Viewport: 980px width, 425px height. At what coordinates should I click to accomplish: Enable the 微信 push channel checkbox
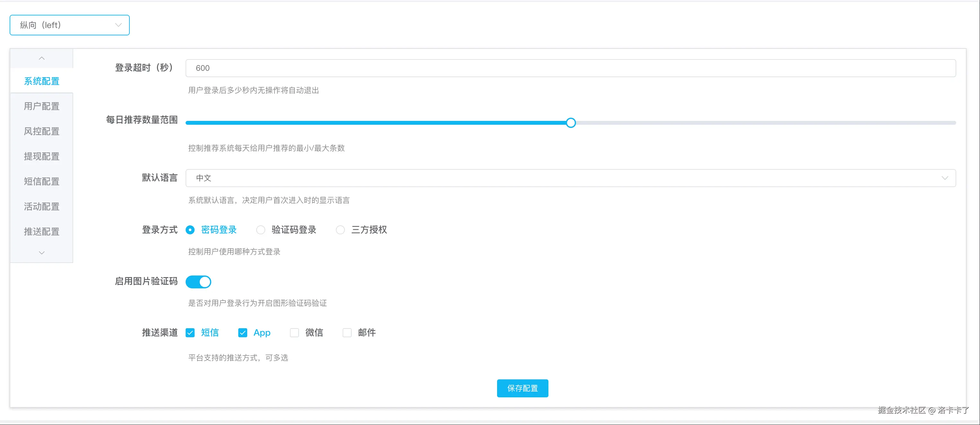point(294,333)
